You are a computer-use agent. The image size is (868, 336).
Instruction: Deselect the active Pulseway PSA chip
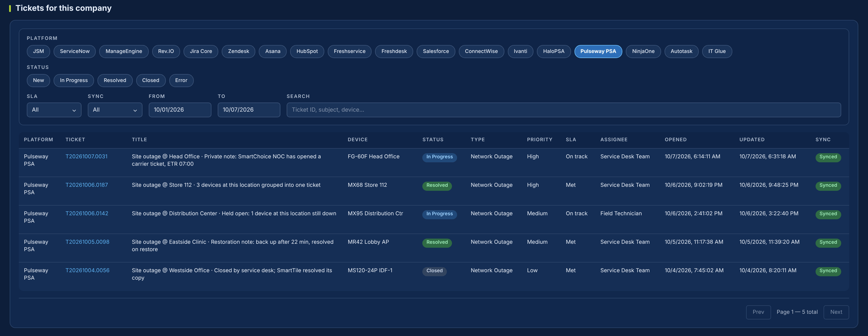coord(598,51)
